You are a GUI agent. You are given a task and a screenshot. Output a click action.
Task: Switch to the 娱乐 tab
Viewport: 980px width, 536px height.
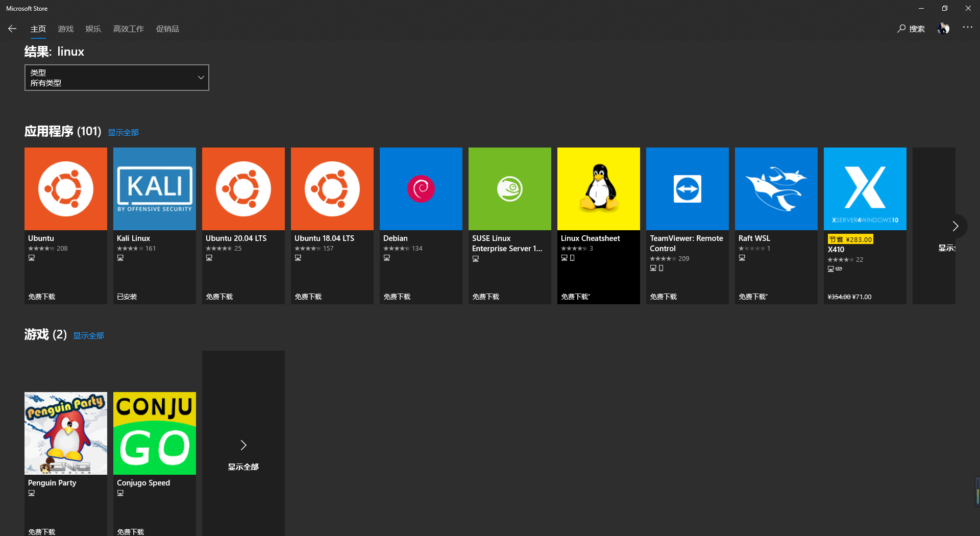(93, 29)
